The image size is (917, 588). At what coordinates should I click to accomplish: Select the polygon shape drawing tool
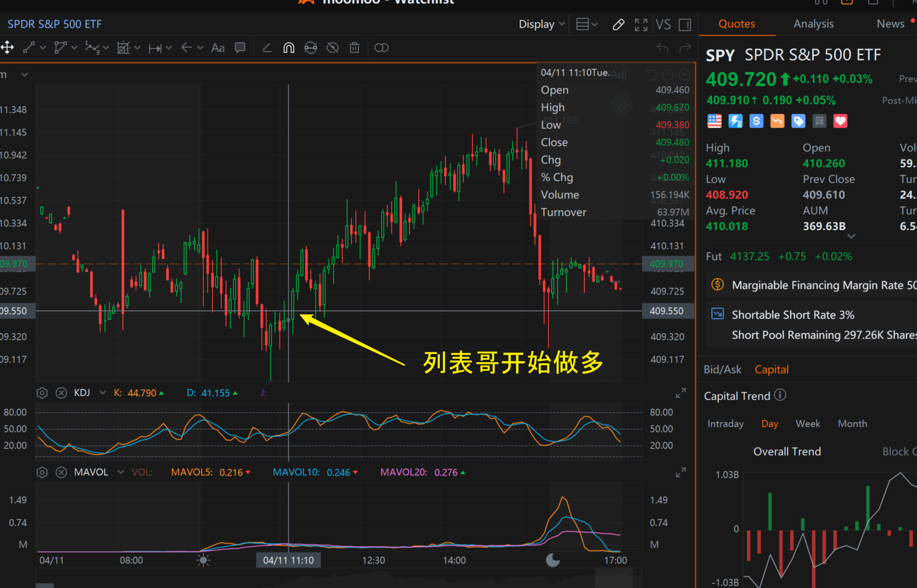point(60,48)
